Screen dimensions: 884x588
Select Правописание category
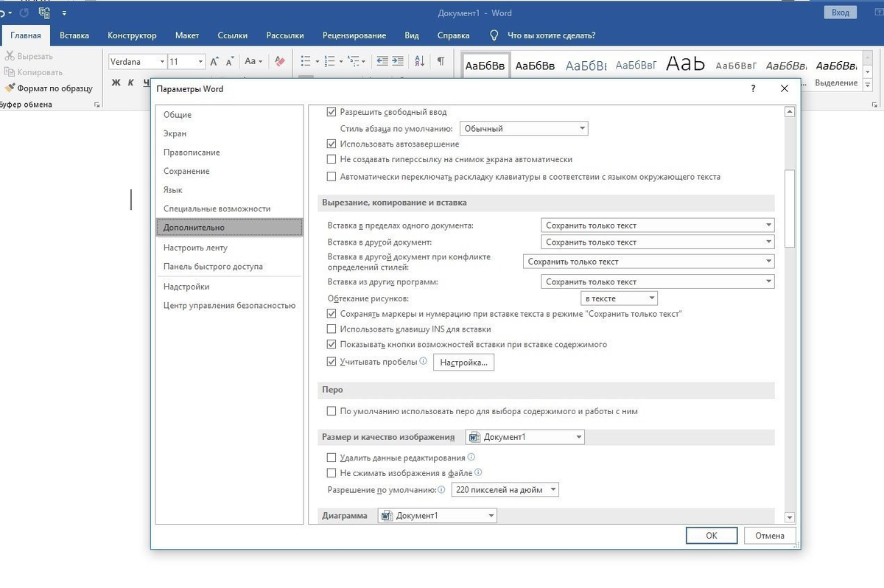[x=229, y=153]
